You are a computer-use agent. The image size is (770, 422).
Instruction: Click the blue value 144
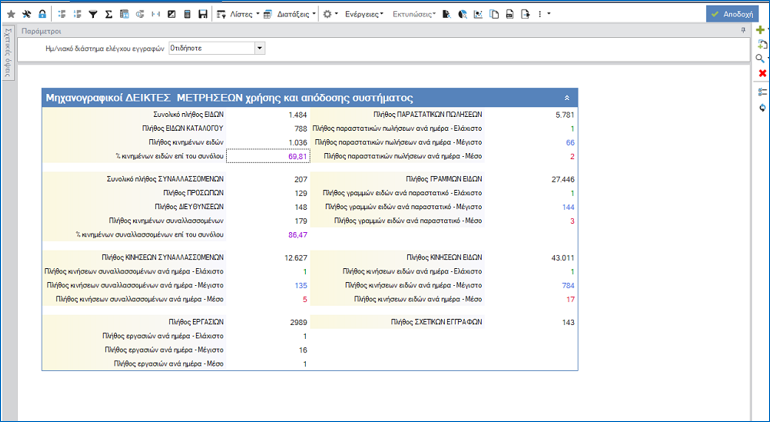click(568, 207)
